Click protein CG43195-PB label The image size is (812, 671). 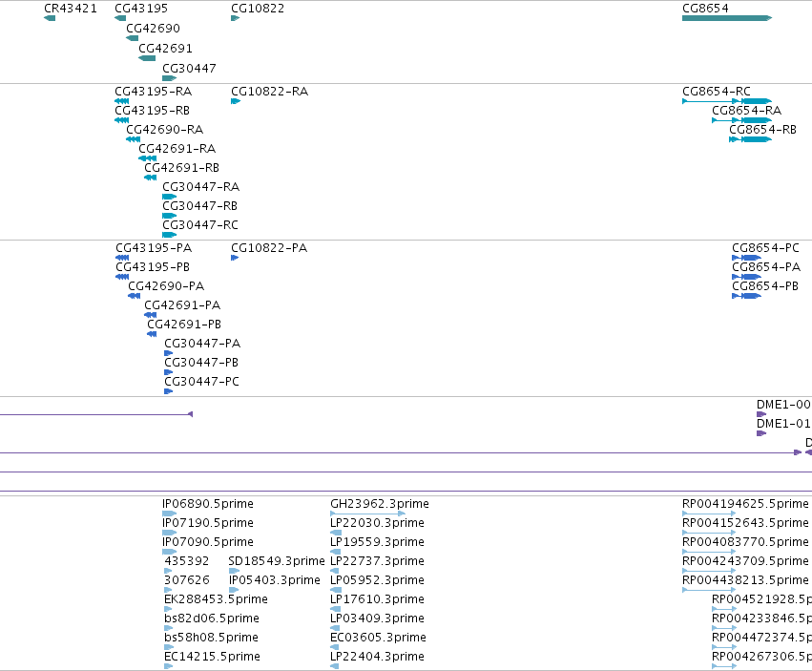[153, 267]
